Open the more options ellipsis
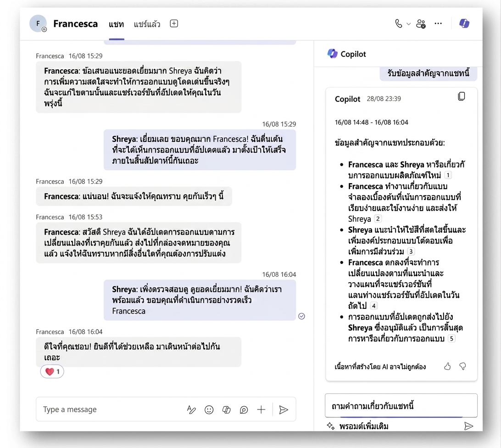Viewport: 501px width, 448px height. pos(438,23)
